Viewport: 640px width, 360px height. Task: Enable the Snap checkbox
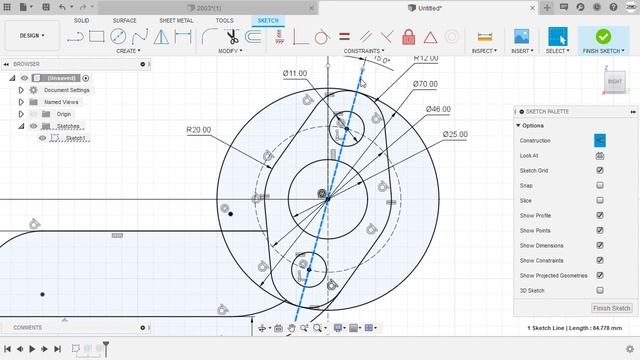[x=600, y=185]
